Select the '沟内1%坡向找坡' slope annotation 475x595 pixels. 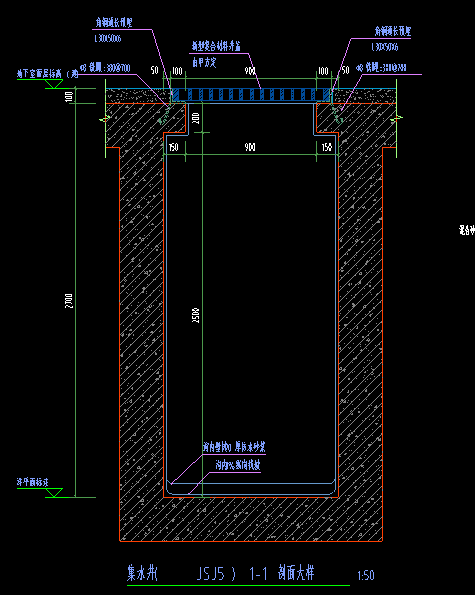coord(238,465)
